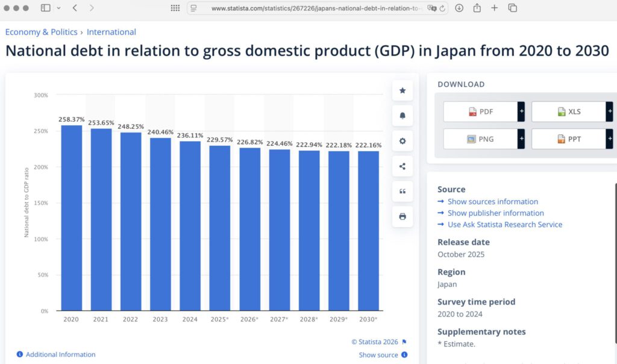Open Use Ask Statista Research Service

504,224
